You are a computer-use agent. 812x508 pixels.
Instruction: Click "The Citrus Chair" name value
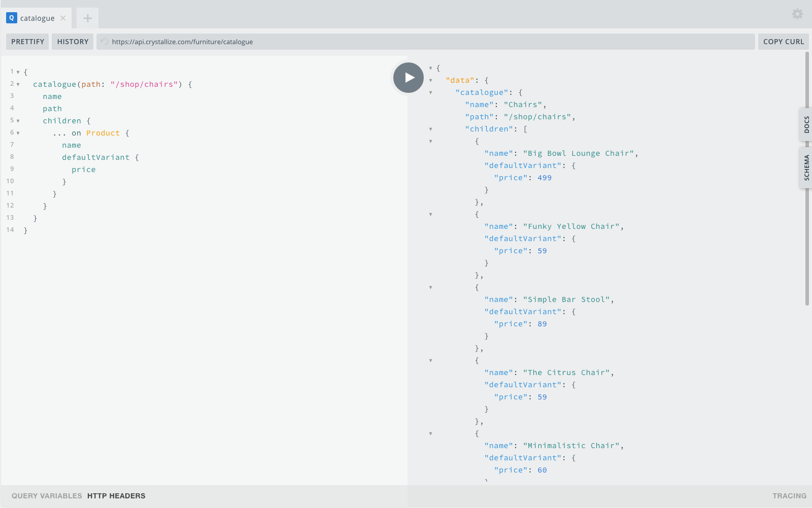[566, 372]
